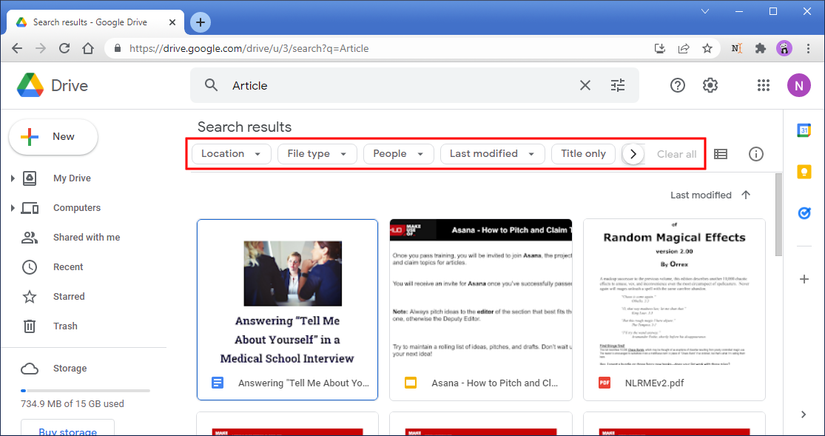Viewport: 825px width, 436px height.
Task: Clear the search with the X icon
Action: pos(585,85)
